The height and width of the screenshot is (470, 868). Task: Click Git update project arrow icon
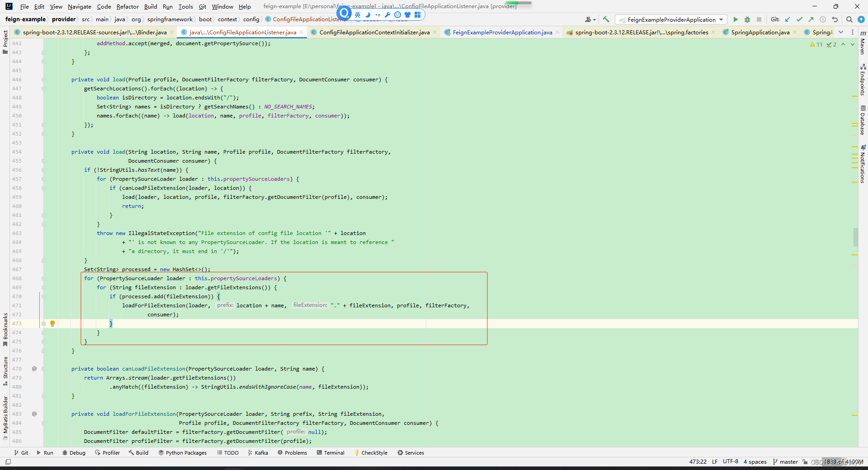[x=788, y=19]
